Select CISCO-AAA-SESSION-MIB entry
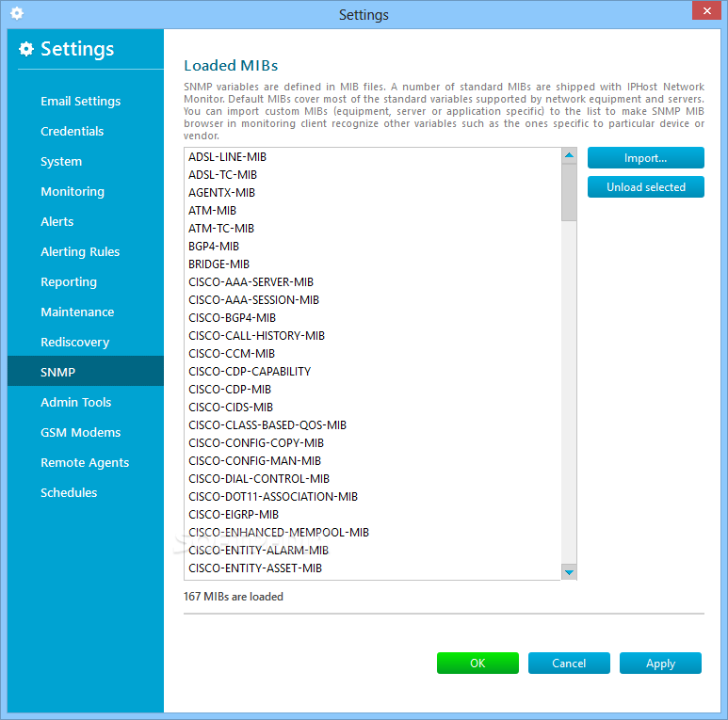Screen dimensions: 728x720 (372, 299)
